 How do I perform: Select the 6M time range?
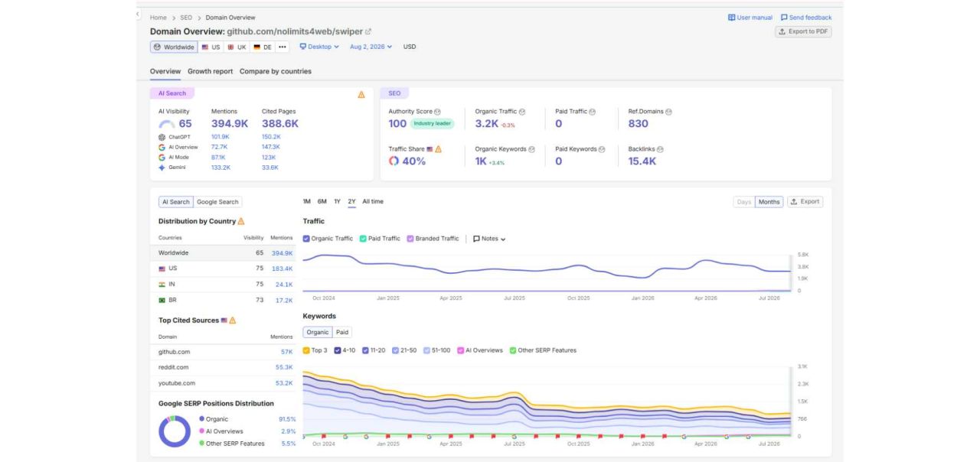(322, 202)
